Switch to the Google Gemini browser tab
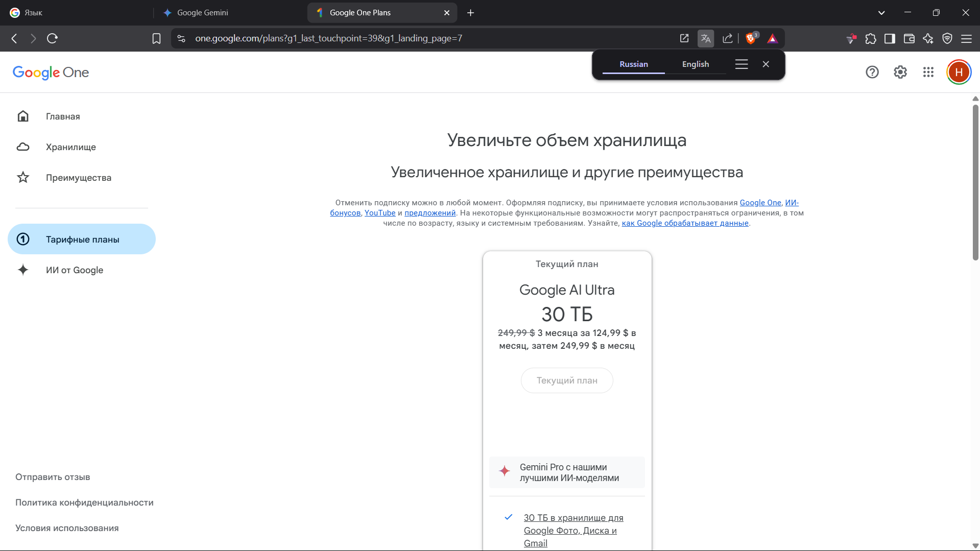980x551 pixels. [x=230, y=13]
